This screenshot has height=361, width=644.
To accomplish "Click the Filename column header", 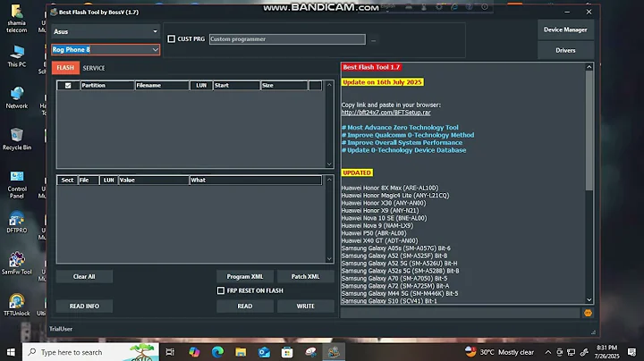I will click(162, 85).
